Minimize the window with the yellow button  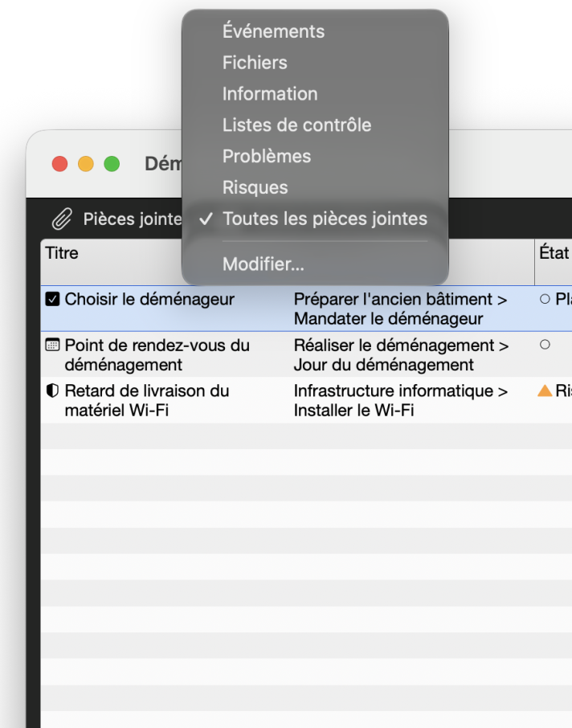point(86,164)
